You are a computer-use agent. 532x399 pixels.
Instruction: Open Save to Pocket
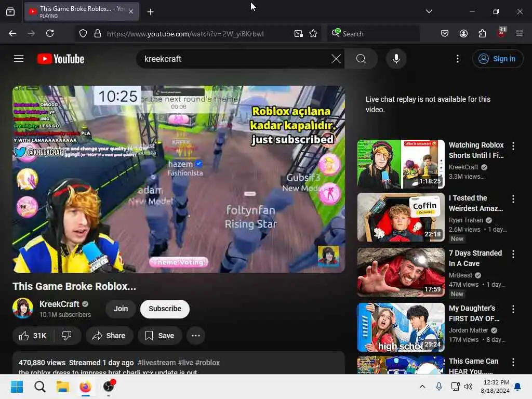pyautogui.click(x=445, y=33)
